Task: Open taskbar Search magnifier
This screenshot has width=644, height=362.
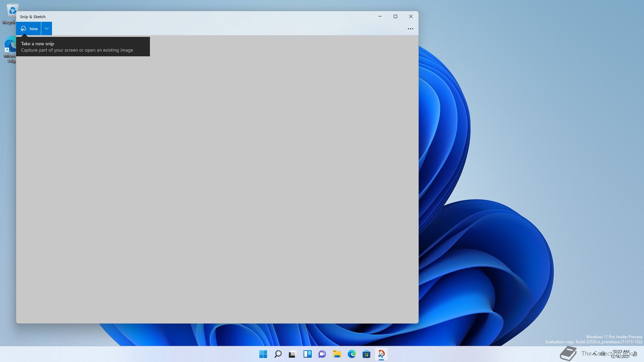Action: [278, 354]
